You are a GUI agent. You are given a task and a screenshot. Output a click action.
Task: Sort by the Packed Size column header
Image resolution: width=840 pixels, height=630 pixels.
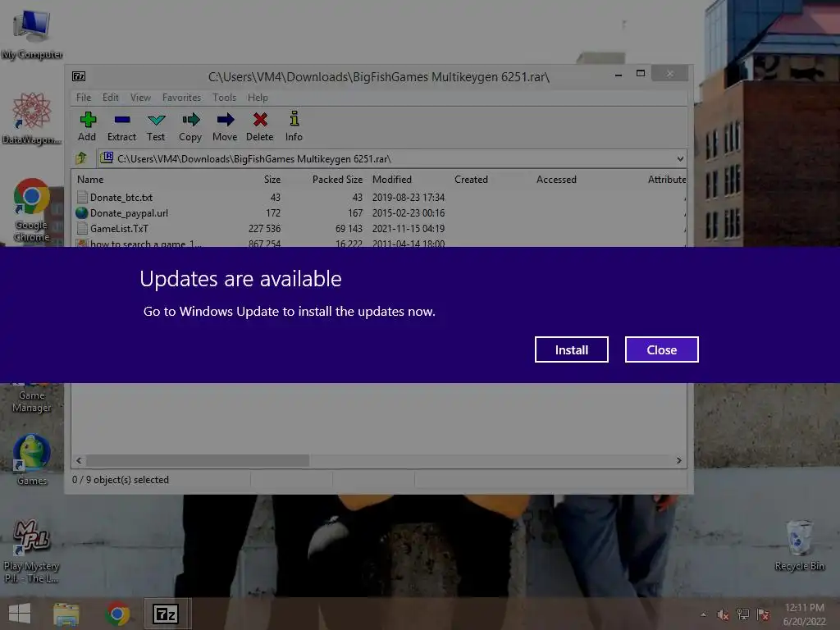[337, 180]
